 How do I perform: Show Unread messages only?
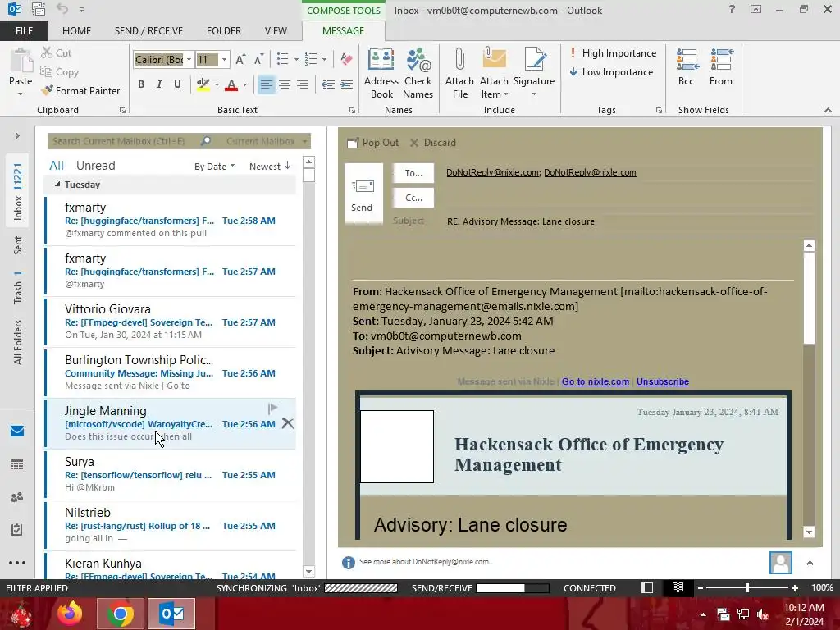click(x=95, y=166)
